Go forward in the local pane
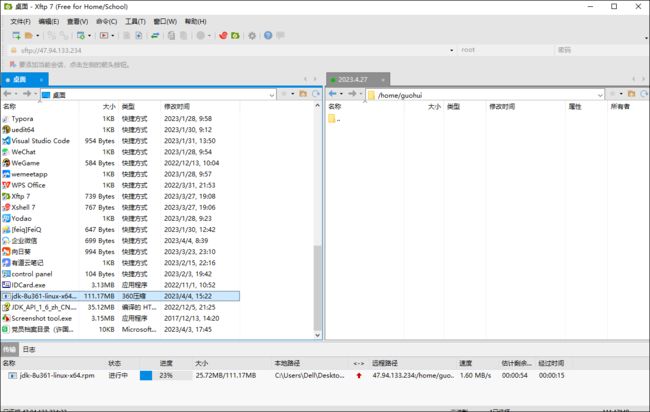Image resolution: width=650 pixels, height=412 pixels. pos(27,94)
